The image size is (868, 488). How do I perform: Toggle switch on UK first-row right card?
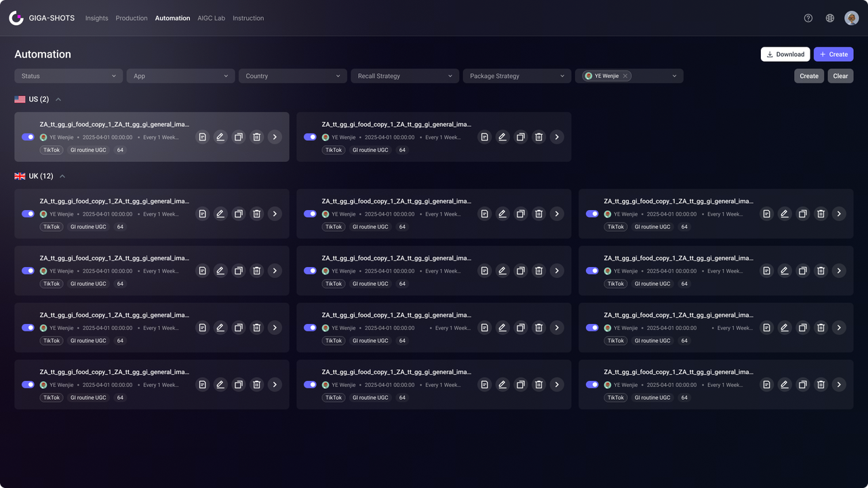[592, 213]
